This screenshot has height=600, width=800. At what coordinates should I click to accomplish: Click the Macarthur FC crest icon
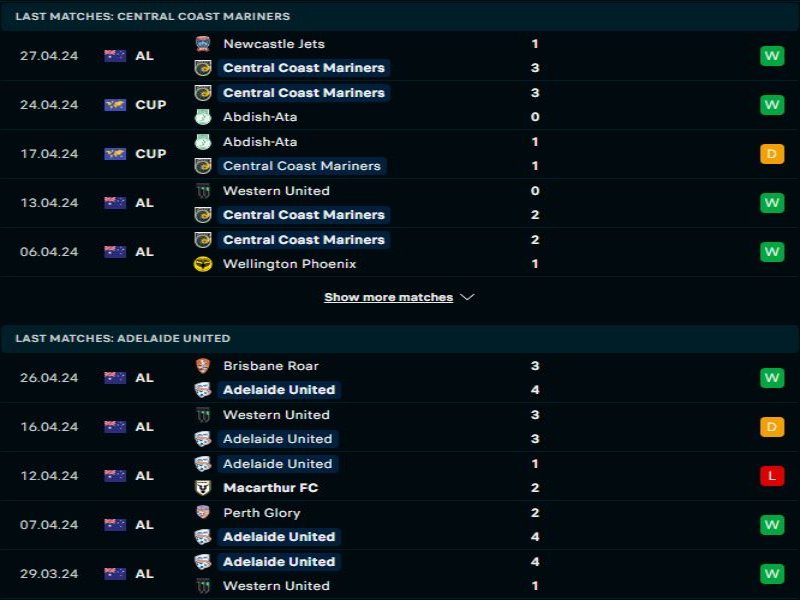[x=203, y=488]
